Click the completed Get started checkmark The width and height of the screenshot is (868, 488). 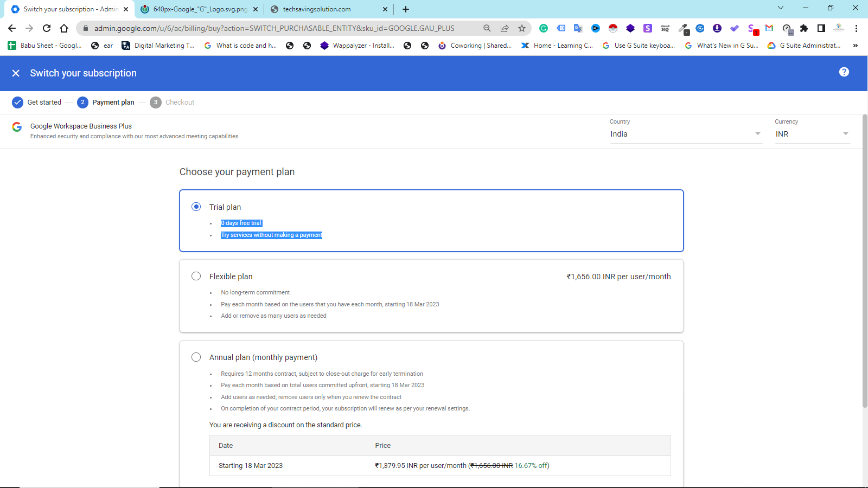pos(17,102)
